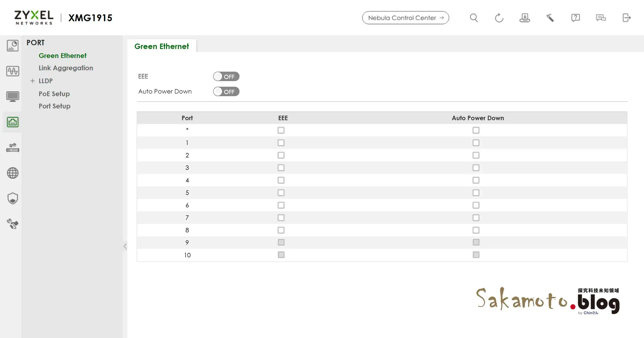Open the globe networking sidebar icon

[13, 173]
